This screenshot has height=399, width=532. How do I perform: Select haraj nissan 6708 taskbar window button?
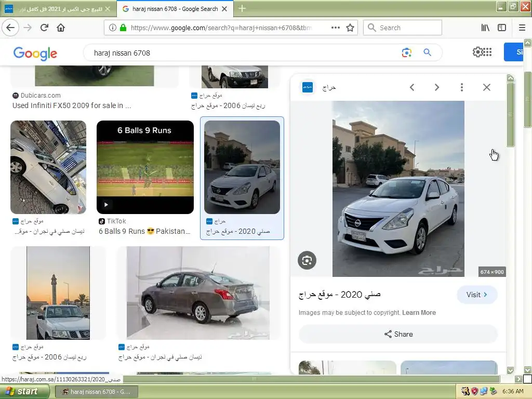click(x=96, y=392)
